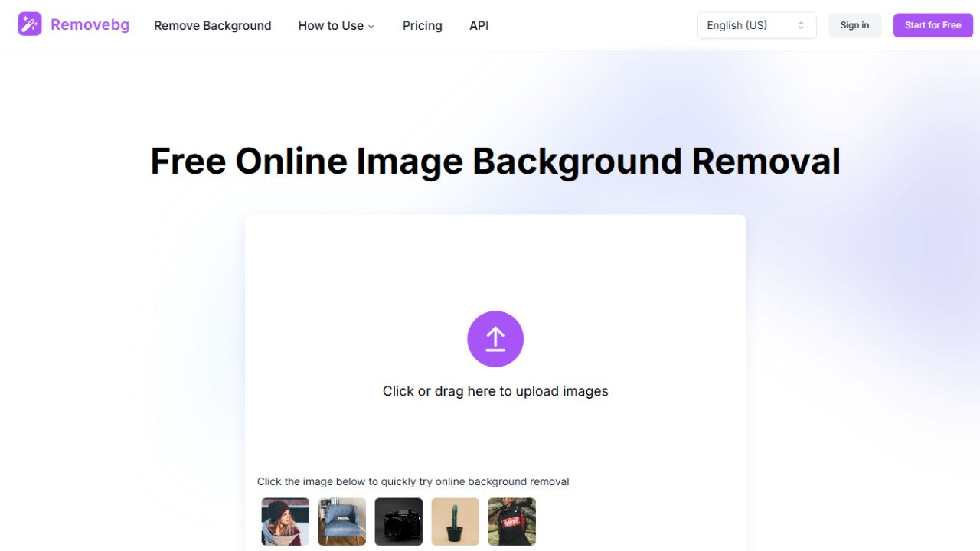Click the Removebg magic wand logo icon
Screen dimensions: 980x551
coord(30,24)
